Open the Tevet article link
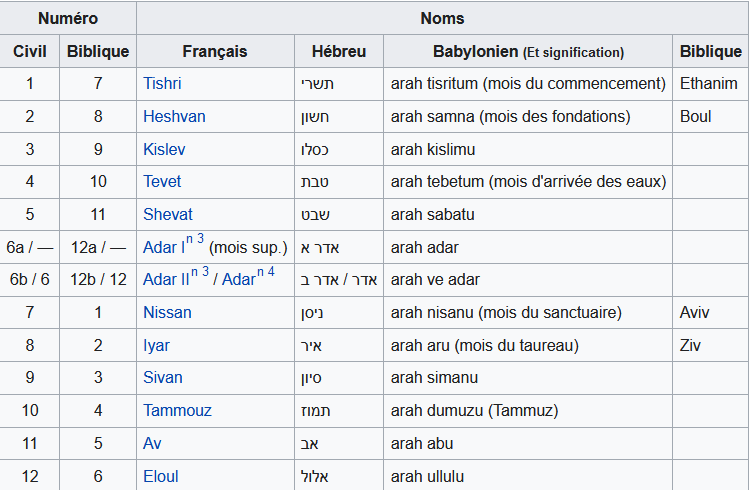751x490 pixels. (162, 182)
